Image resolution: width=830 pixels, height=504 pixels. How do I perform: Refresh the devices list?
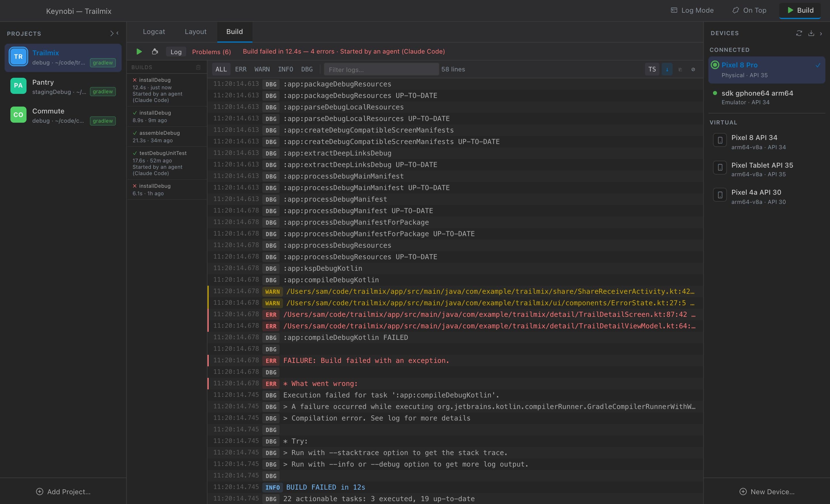(799, 33)
